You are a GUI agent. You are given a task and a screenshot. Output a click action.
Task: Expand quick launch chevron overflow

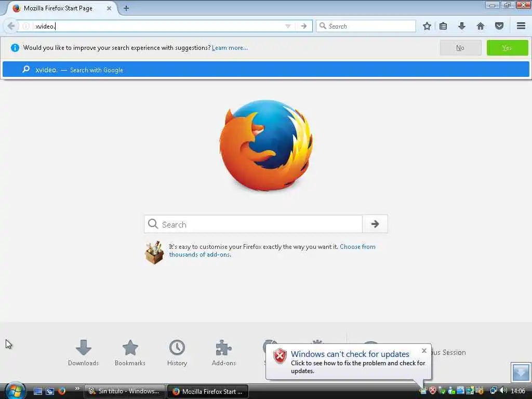click(77, 389)
